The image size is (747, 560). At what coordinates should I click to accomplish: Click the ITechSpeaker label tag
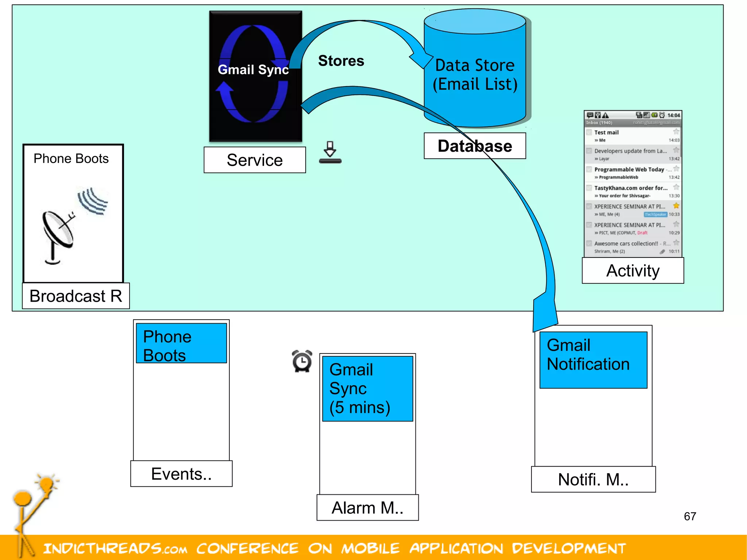pyautogui.click(x=655, y=215)
